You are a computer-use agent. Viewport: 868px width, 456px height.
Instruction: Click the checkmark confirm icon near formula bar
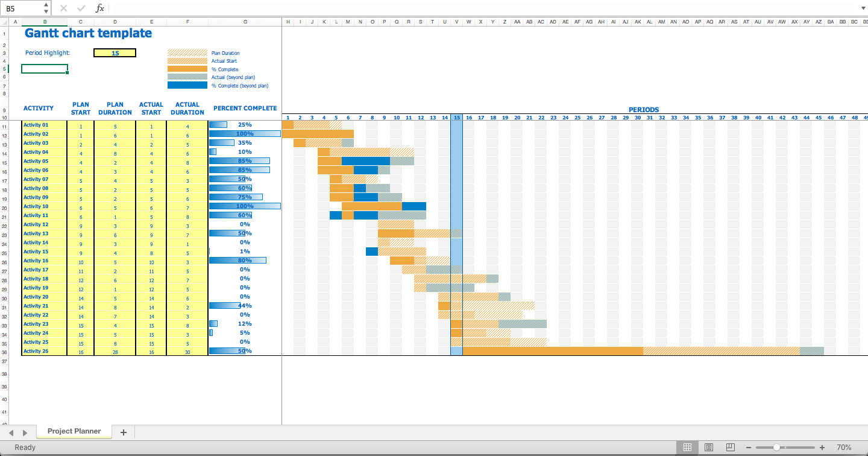(81, 8)
